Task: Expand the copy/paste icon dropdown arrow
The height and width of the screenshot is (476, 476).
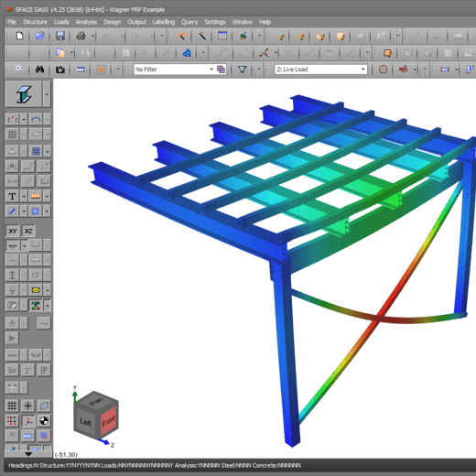Action: pos(72,53)
